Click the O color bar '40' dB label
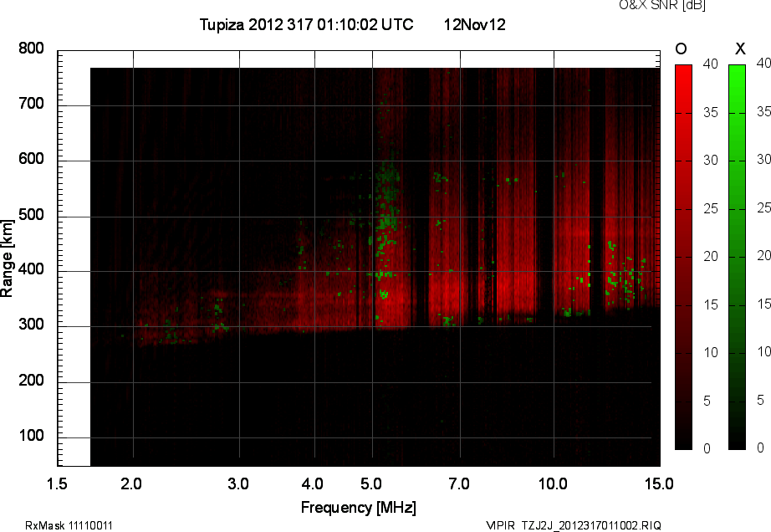This screenshot has height=532, width=771. (710, 64)
